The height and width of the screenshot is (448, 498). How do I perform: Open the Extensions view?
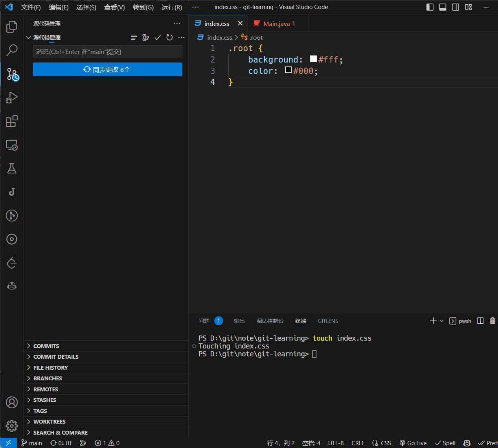pyautogui.click(x=12, y=121)
